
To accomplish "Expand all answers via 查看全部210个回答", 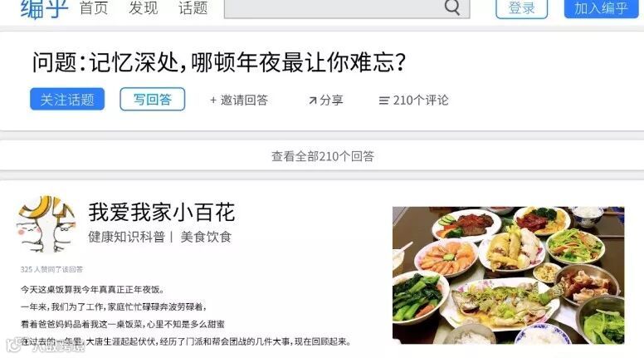I will (x=322, y=156).
